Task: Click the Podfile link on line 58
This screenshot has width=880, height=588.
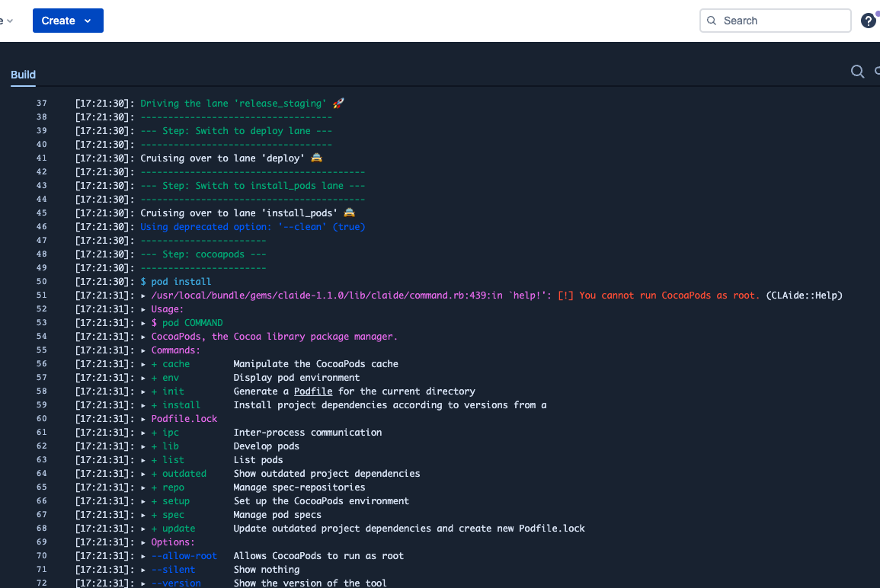Action: pos(313,391)
